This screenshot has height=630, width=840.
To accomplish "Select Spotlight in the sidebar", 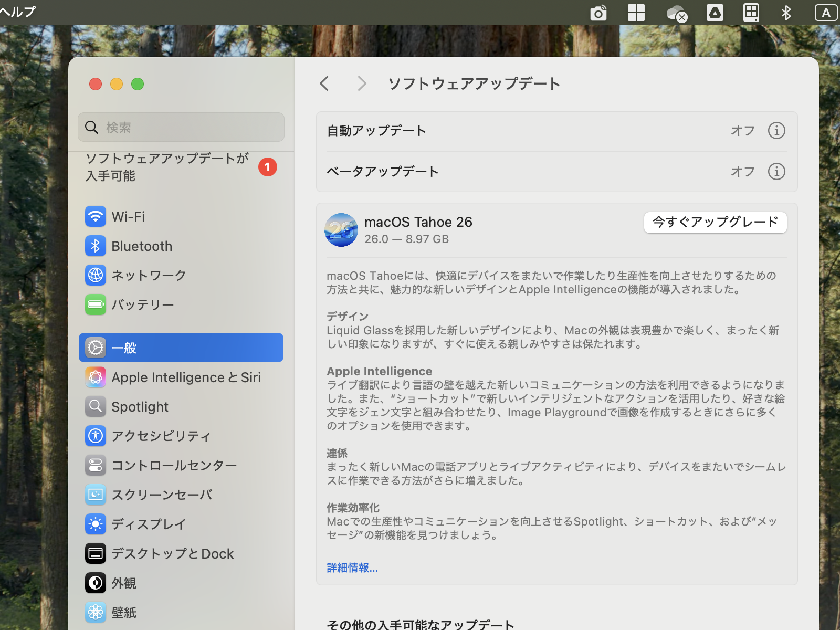I will 140,406.
